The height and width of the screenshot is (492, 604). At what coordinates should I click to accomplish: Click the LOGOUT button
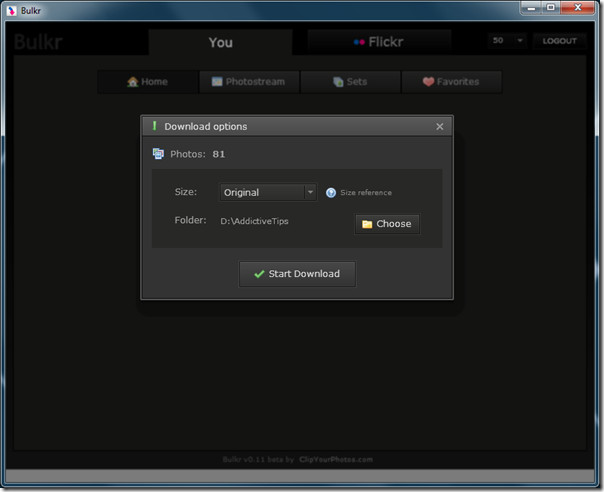[x=559, y=41]
